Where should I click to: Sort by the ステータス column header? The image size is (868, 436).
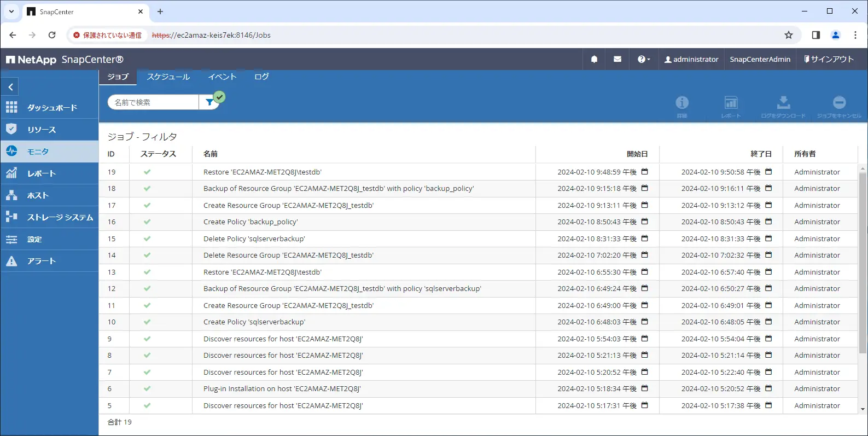pyautogui.click(x=158, y=154)
